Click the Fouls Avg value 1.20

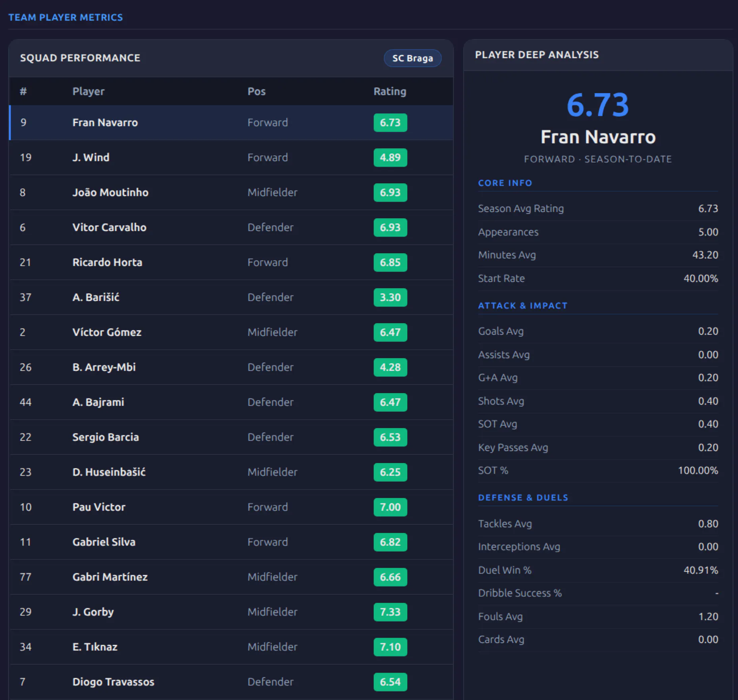(x=708, y=617)
